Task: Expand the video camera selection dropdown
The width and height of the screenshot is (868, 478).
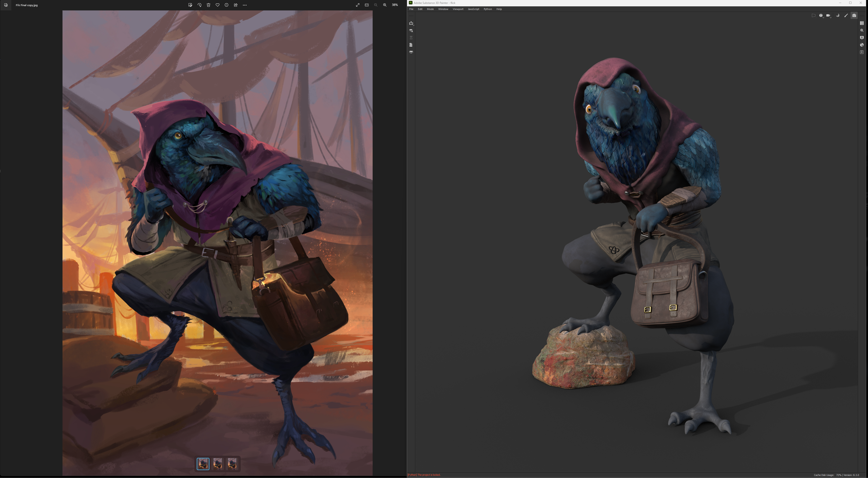Action: tap(829, 15)
